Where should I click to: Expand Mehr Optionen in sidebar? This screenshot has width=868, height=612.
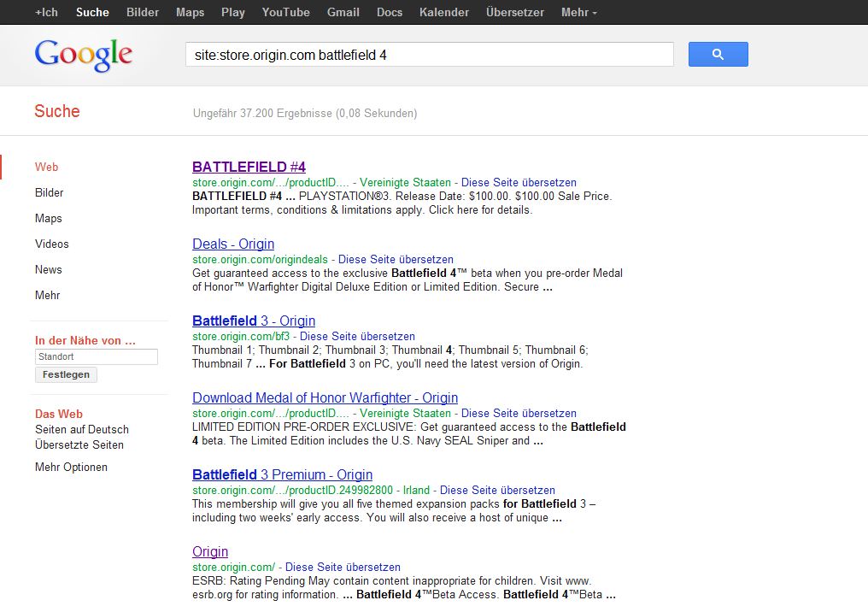coord(71,467)
